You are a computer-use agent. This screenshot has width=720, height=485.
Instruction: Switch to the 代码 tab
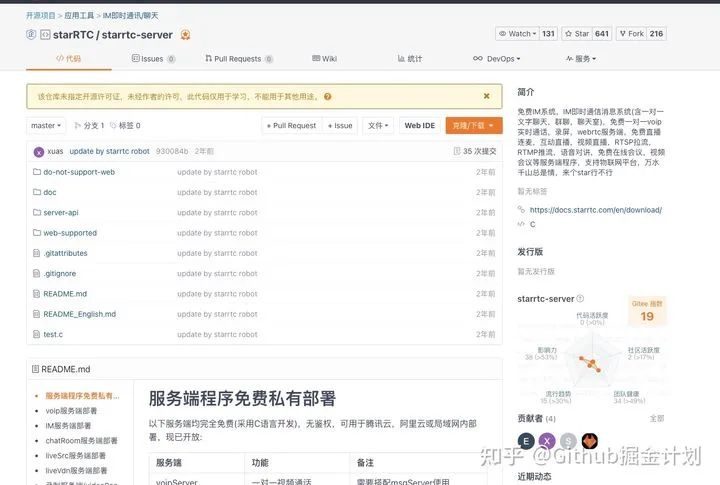[x=68, y=58]
